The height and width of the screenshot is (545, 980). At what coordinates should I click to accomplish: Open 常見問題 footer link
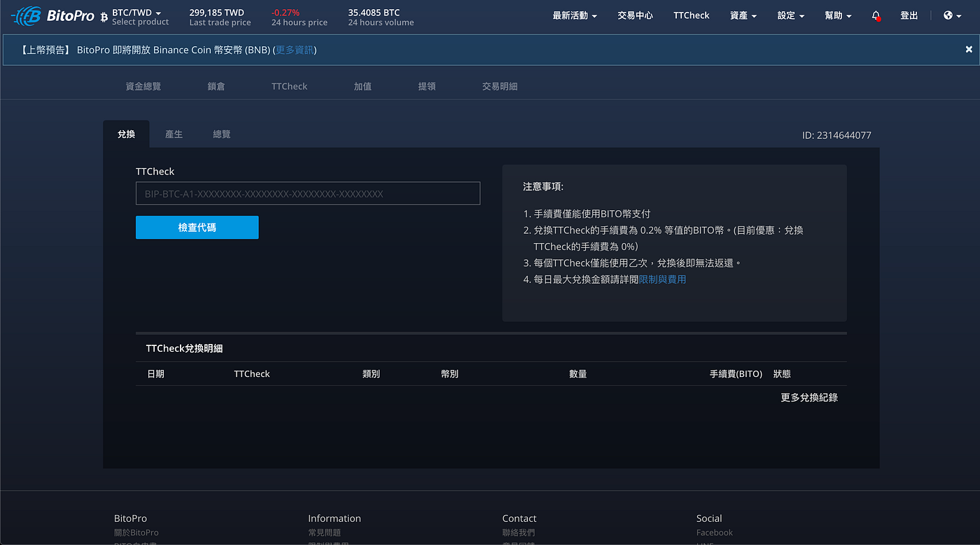(325, 532)
